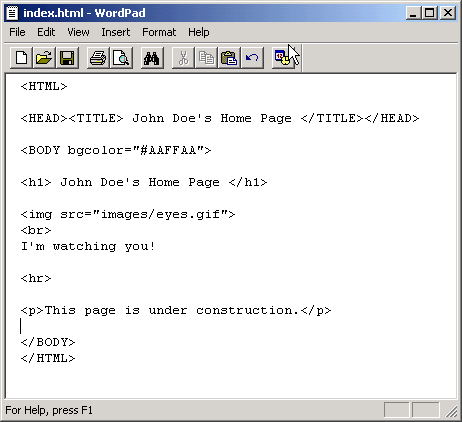
Task: Open the View menu
Action: (78, 32)
